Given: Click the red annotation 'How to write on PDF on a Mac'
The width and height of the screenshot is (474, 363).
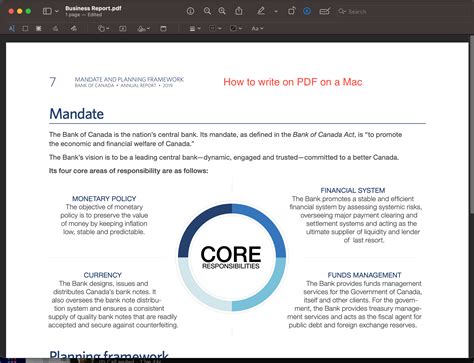Looking at the screenshot, I should (293, 82).
